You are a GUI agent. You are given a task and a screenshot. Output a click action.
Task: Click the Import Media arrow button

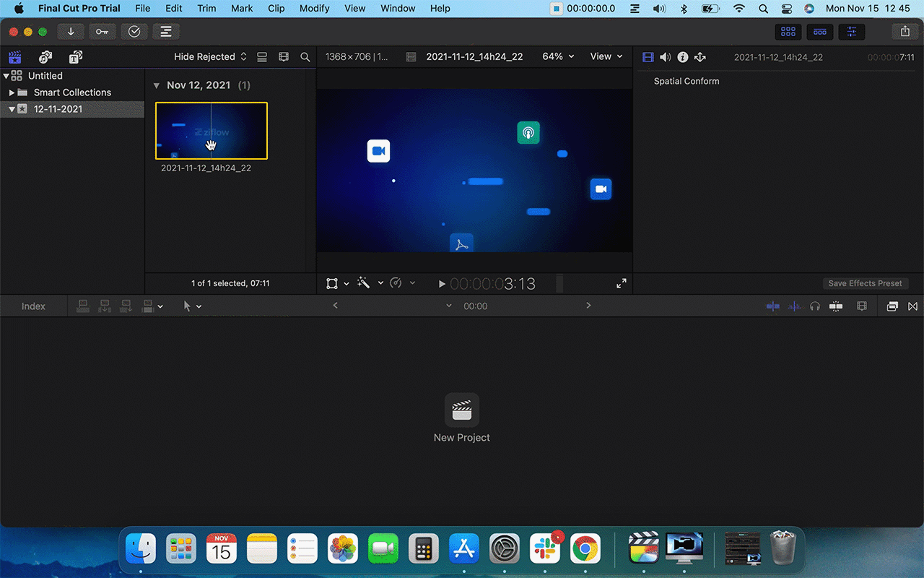pyautogui.click(x=71, y=32)
